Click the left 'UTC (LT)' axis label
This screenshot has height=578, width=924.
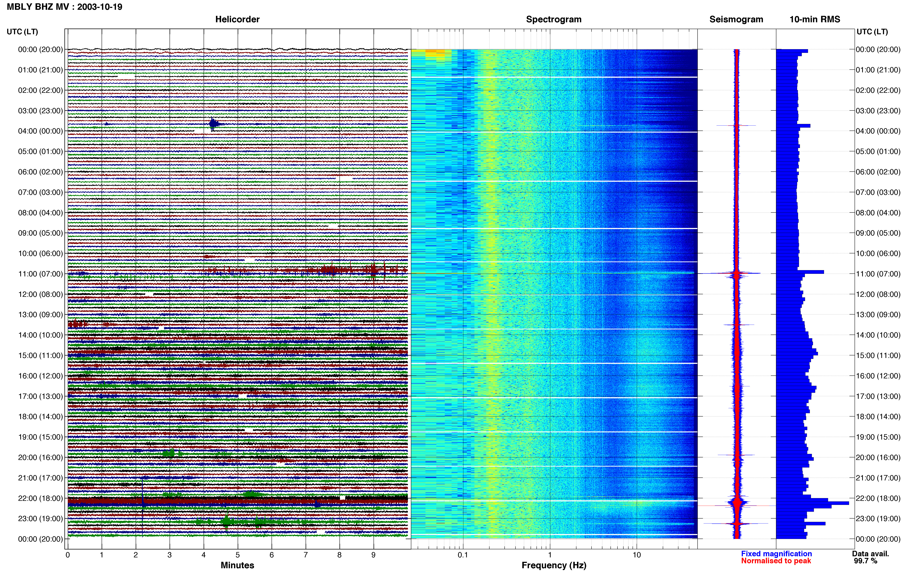tap(22, 32)
